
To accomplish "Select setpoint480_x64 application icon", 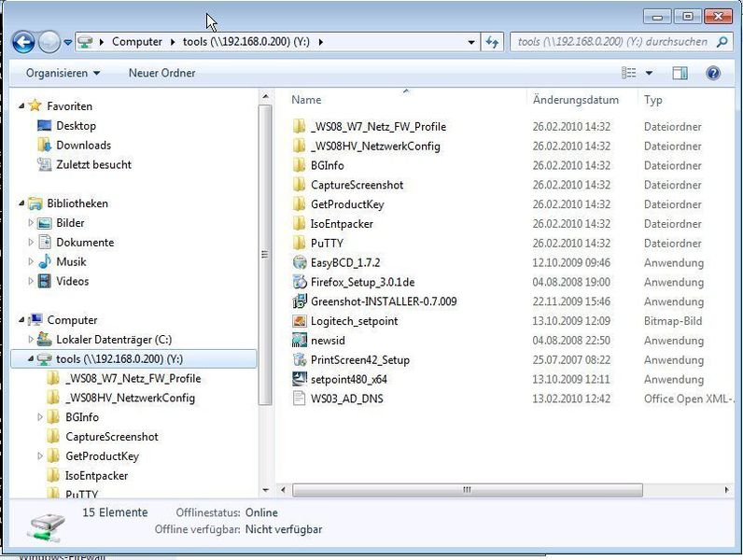I will click(300, 379).
